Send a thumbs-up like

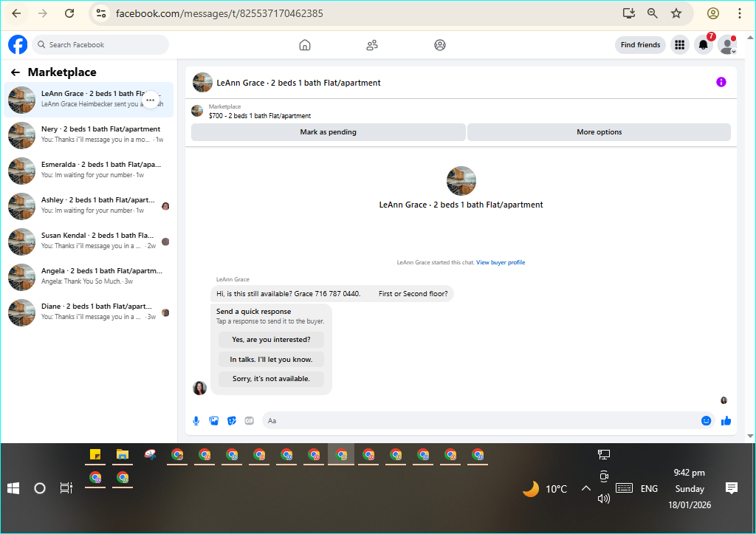pos(726,421)
